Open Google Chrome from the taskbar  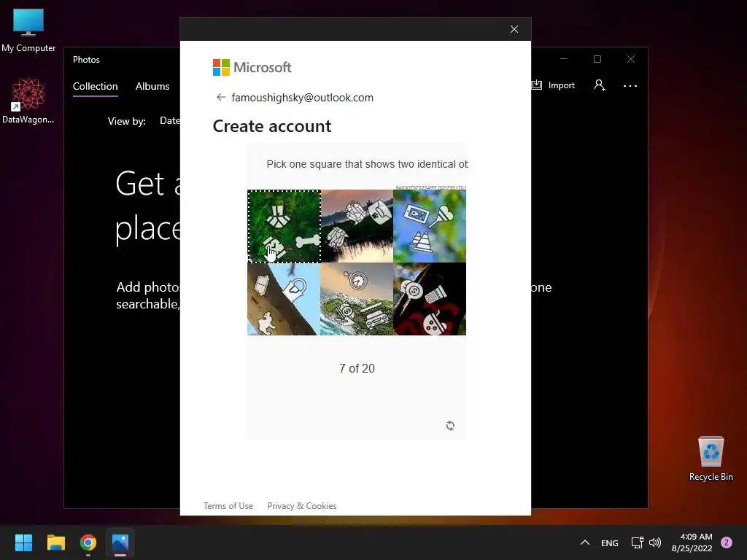coord(88,542)
